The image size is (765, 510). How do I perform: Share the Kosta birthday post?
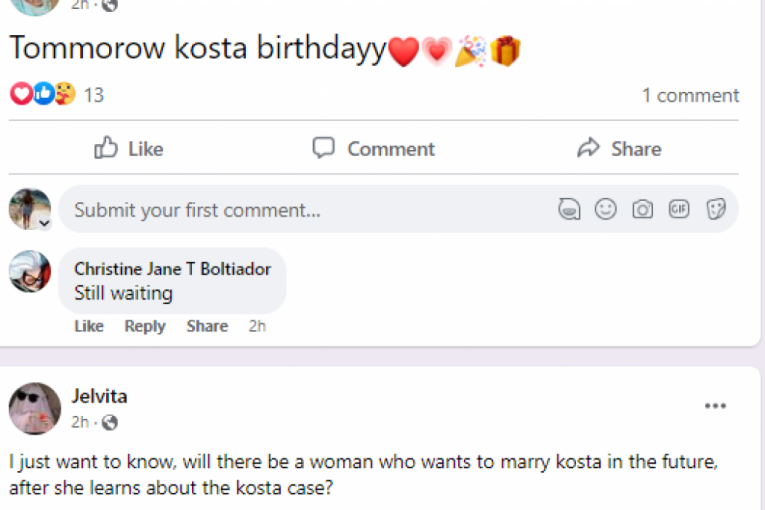pos(619,149)
